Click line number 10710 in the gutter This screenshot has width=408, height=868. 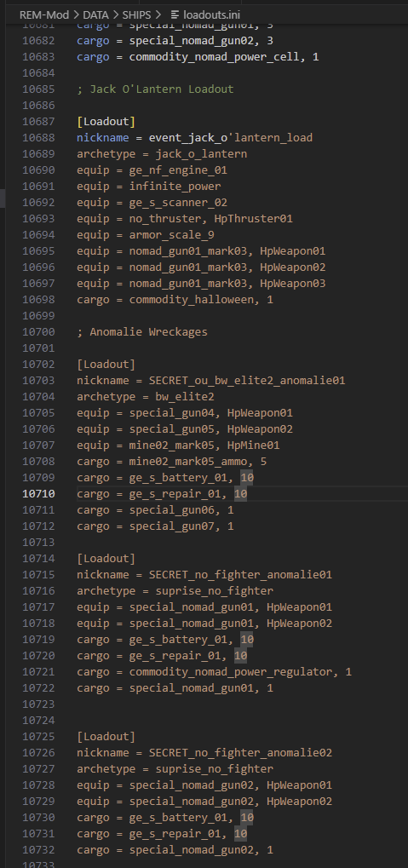click(38, 494)
